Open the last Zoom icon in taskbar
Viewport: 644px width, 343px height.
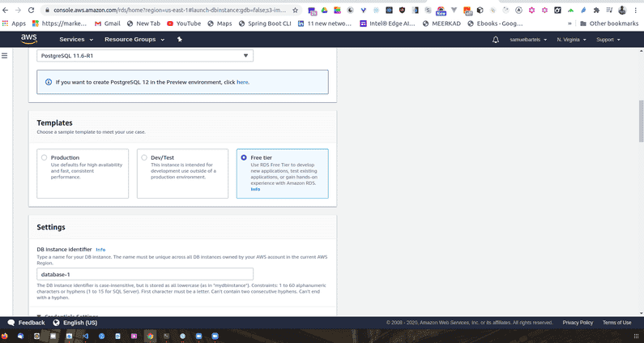point(215,336)
